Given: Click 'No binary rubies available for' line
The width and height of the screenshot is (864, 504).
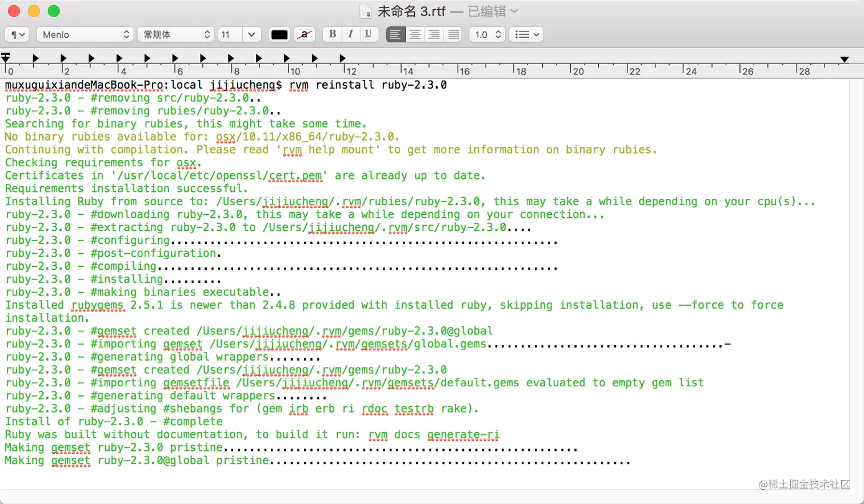Looking at the screenshot, I should pos(202,137).
